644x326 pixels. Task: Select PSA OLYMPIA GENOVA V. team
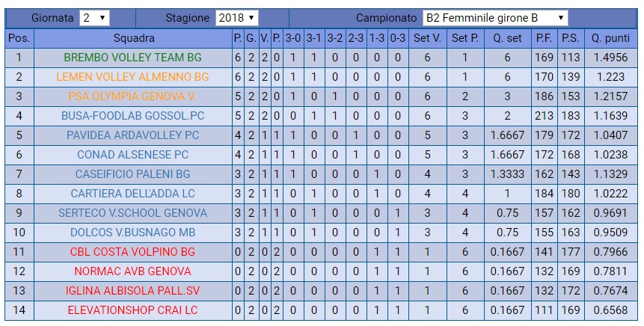coord(132,96)
